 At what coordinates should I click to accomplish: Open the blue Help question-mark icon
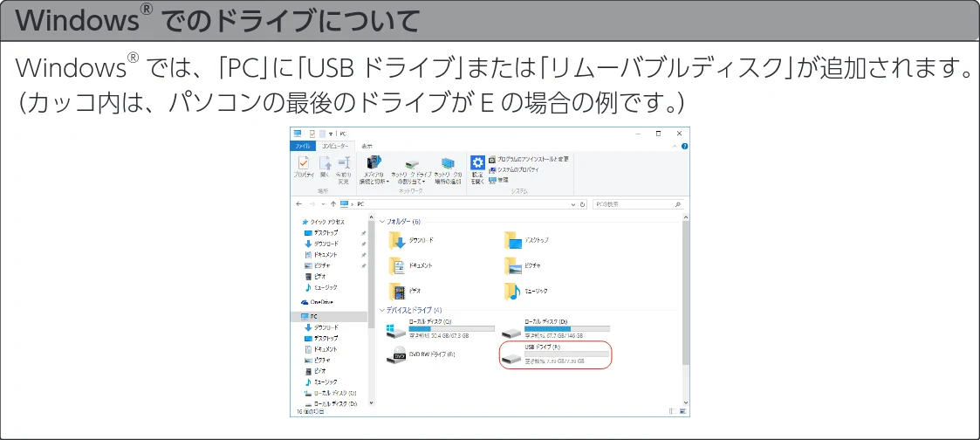click(684, 145)
